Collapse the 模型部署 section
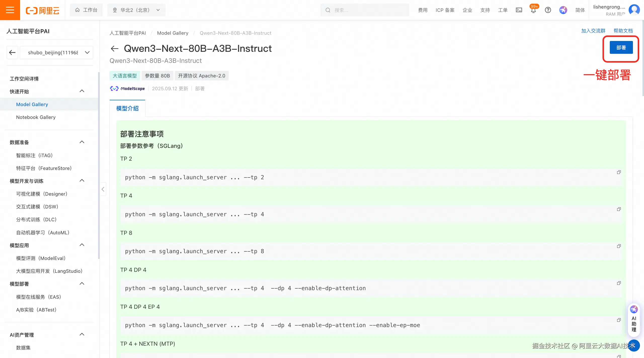The width and height of the screenshot is (644, 358). pos(82,284)
